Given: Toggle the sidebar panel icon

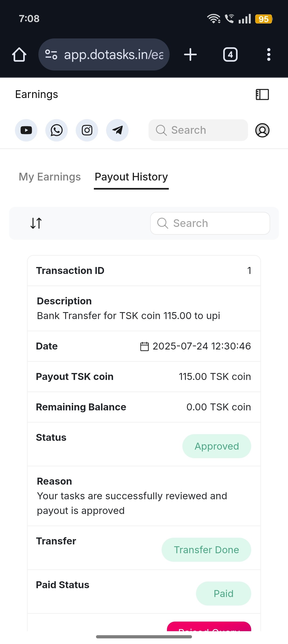Looking at the screenshot, I should pyautogui.click(x=262, y=95).
